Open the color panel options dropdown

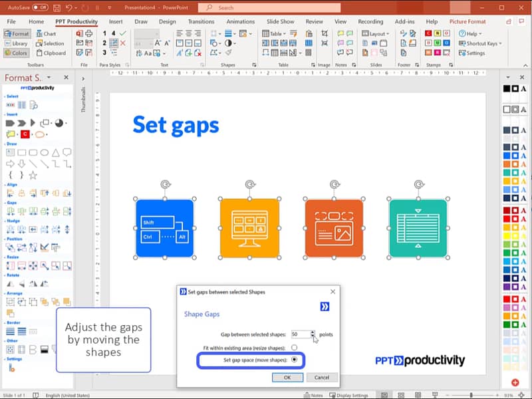508,77
